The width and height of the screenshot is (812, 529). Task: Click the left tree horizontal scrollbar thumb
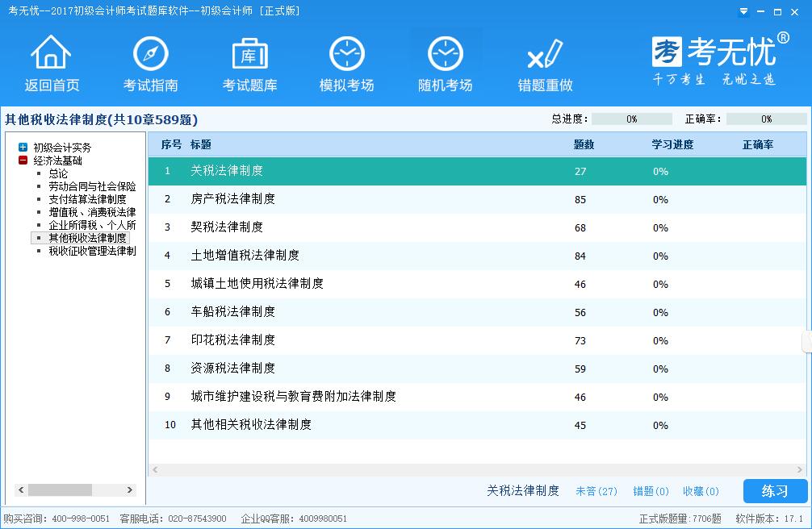click(60, 489)
